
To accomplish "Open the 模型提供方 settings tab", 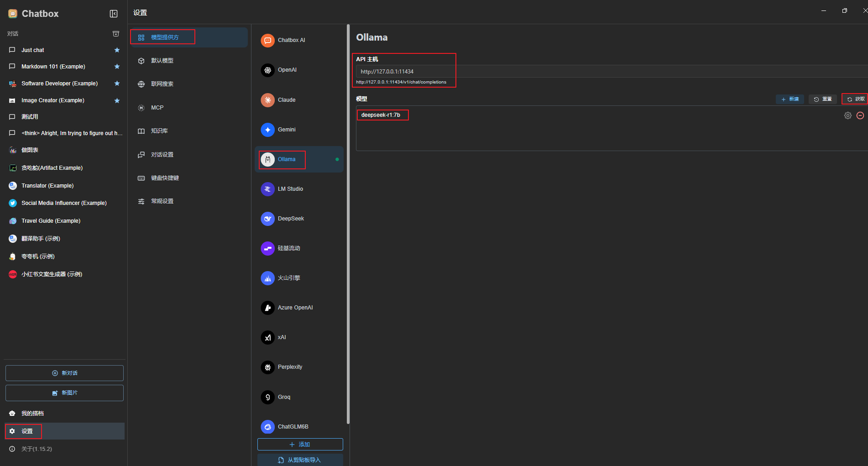I will (189, 37).
